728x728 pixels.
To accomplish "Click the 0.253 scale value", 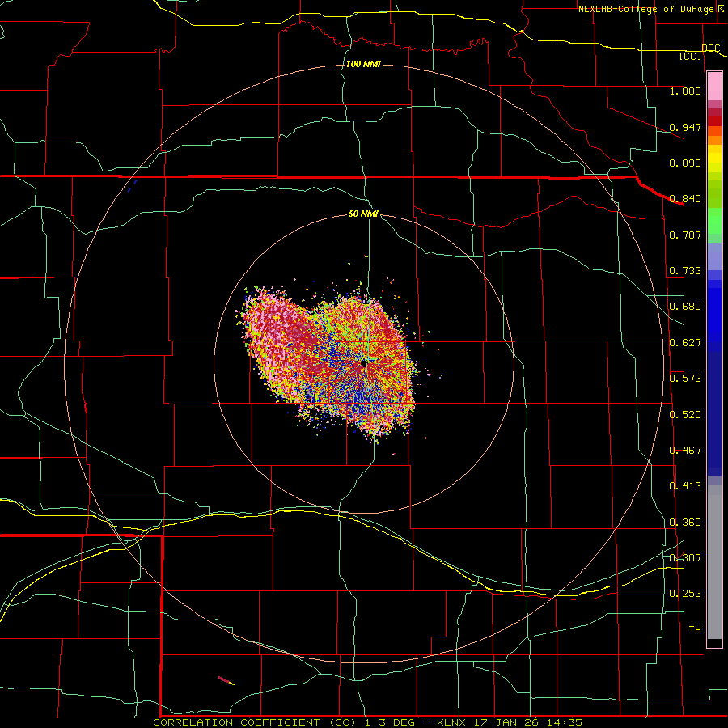I will [x=685, y=594].
